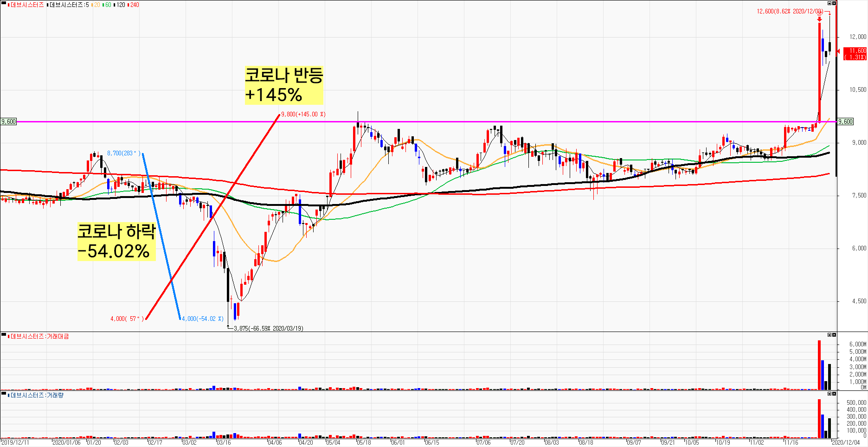This screenshot has width=868, height=447.
Task: Click the left 9,600 horizontal line price tag
Action: point(8,121)
